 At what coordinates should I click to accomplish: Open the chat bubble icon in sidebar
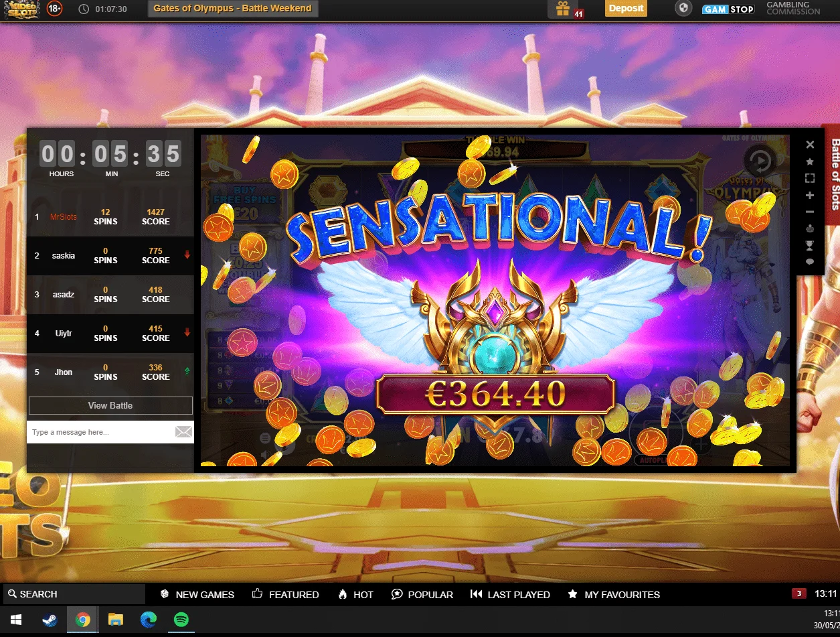point(810,262)
